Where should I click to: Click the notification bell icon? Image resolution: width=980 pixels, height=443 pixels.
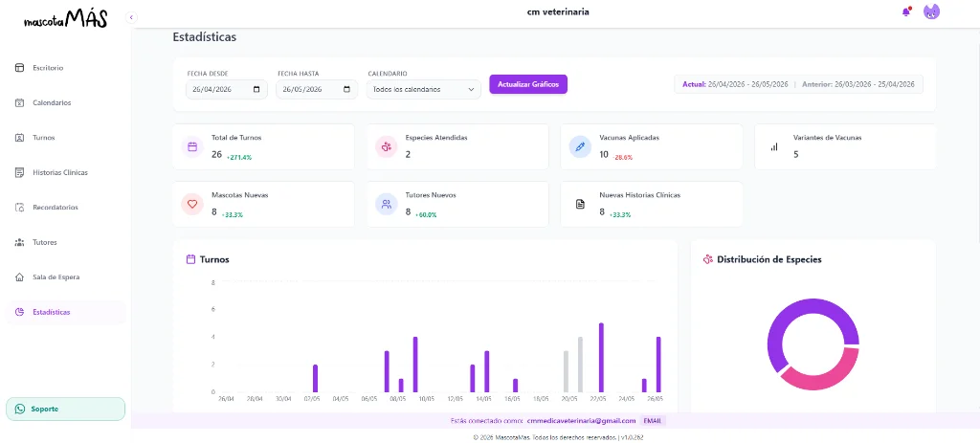pos(906,11)
